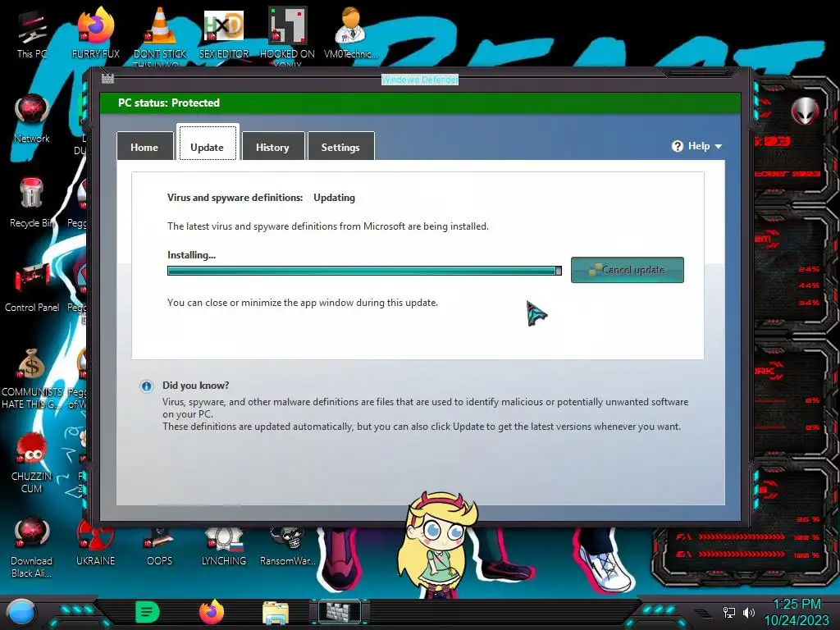
Task: Open the This PC desktop icon
Action: click(x=32, y=33)
